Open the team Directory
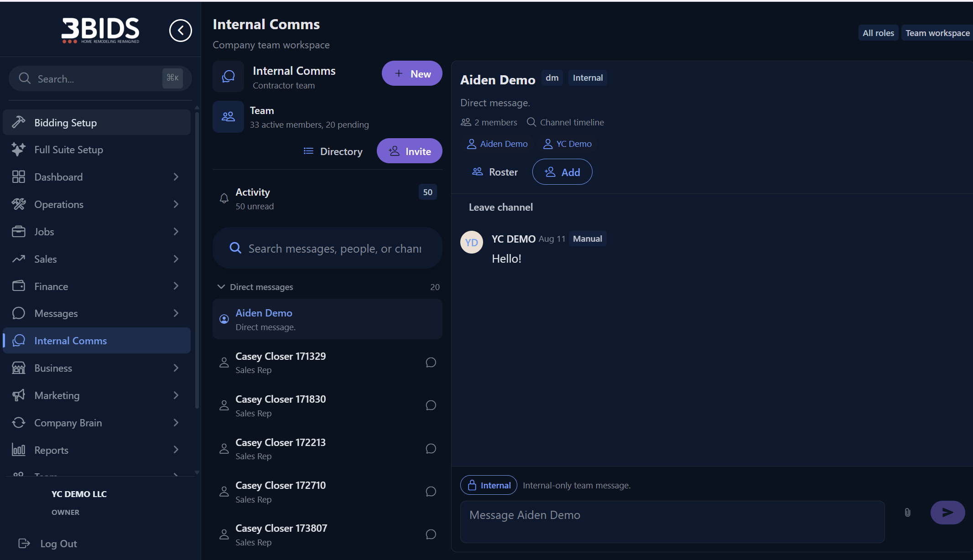This screenshot has width=973, height=560. 333,151
